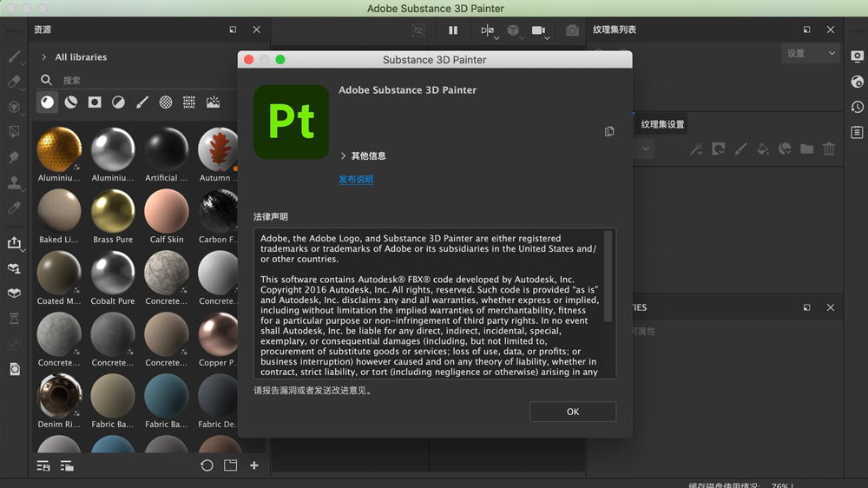Take a viewport screenshot with camera icon
The width and height of the screenshot is (868, 488).
coord(572,30)
